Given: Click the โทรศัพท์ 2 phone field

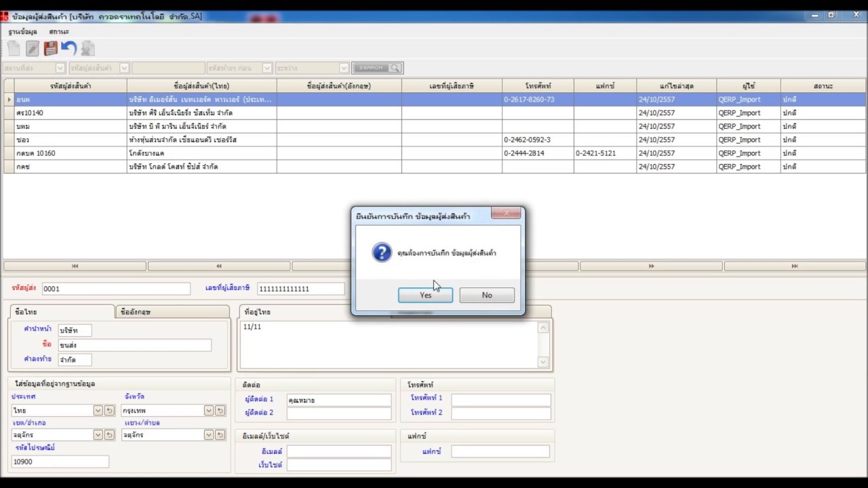Looking at the screenshot, I should (501, 413).
